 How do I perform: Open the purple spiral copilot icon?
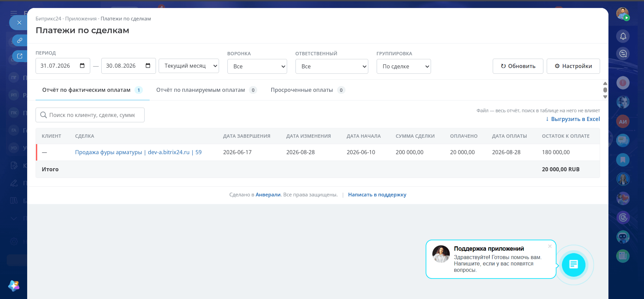pyautogui.click(x=623, y=218)
